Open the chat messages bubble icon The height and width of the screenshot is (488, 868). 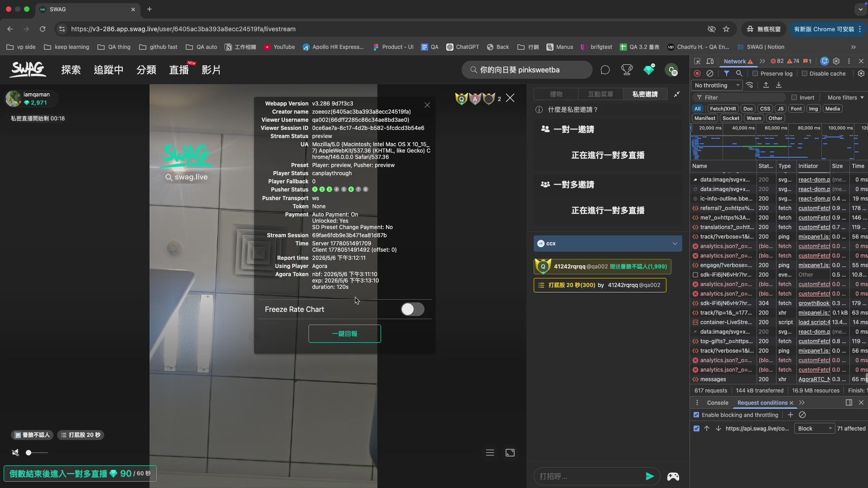click(x=605, y=70)
